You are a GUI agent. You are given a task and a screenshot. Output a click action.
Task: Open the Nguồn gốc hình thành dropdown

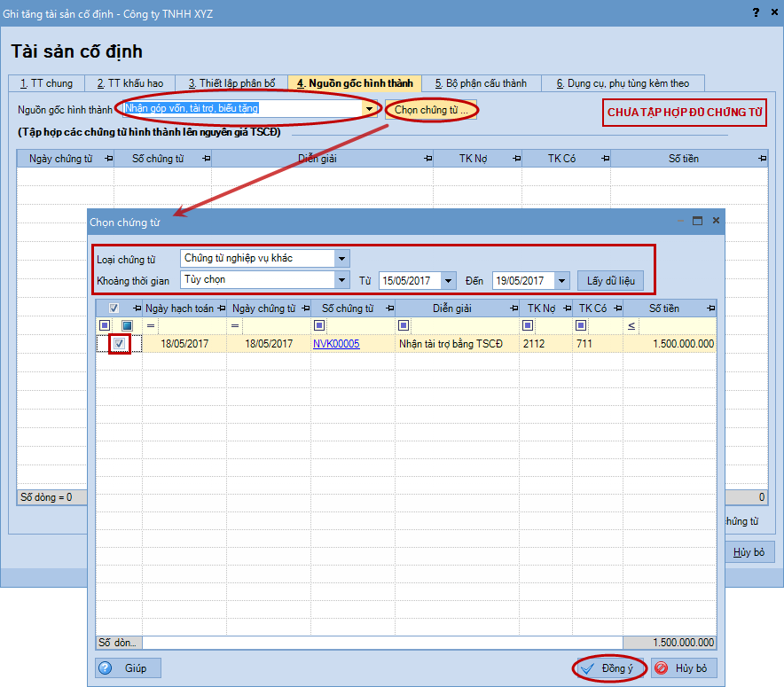tap(370, 109)
